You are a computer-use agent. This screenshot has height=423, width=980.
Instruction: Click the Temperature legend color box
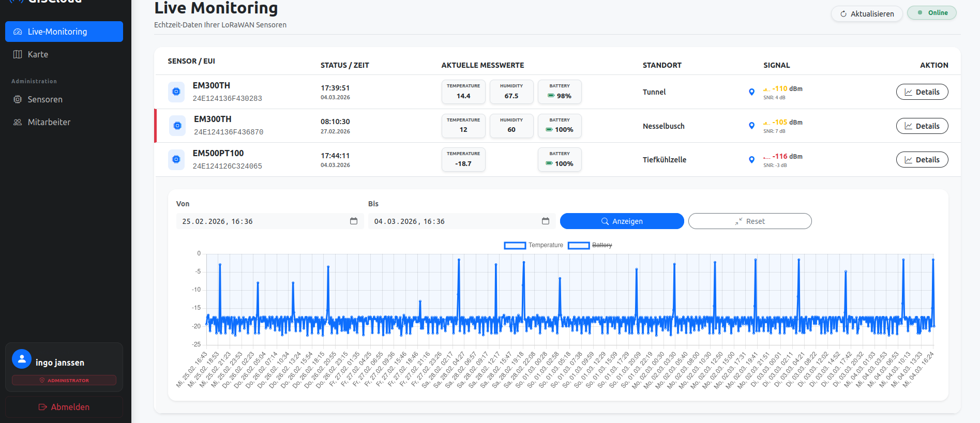515,246
